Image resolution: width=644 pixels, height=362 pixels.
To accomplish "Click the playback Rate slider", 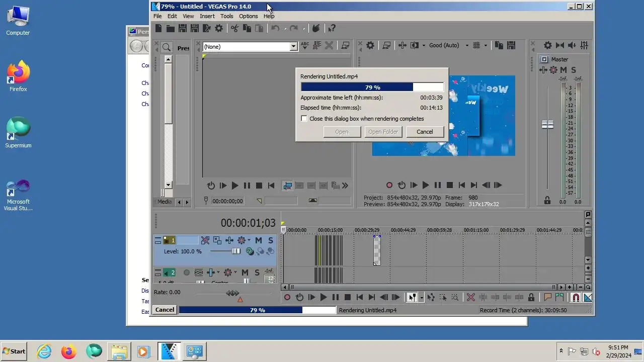I will click(x=232, y=293).
